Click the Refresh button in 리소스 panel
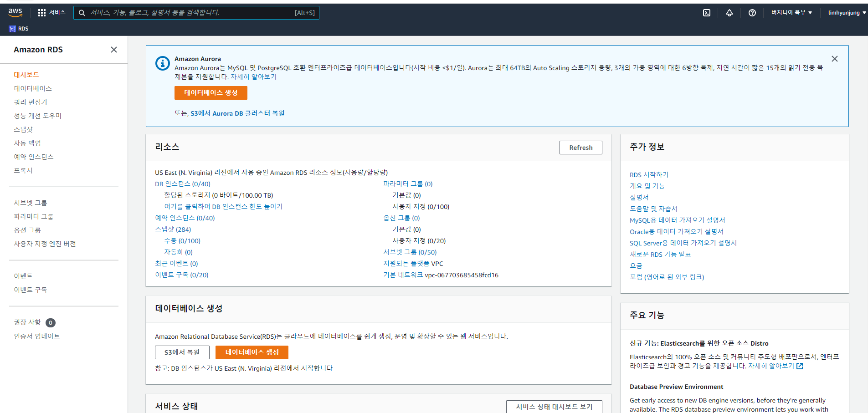 click(581, 148)
